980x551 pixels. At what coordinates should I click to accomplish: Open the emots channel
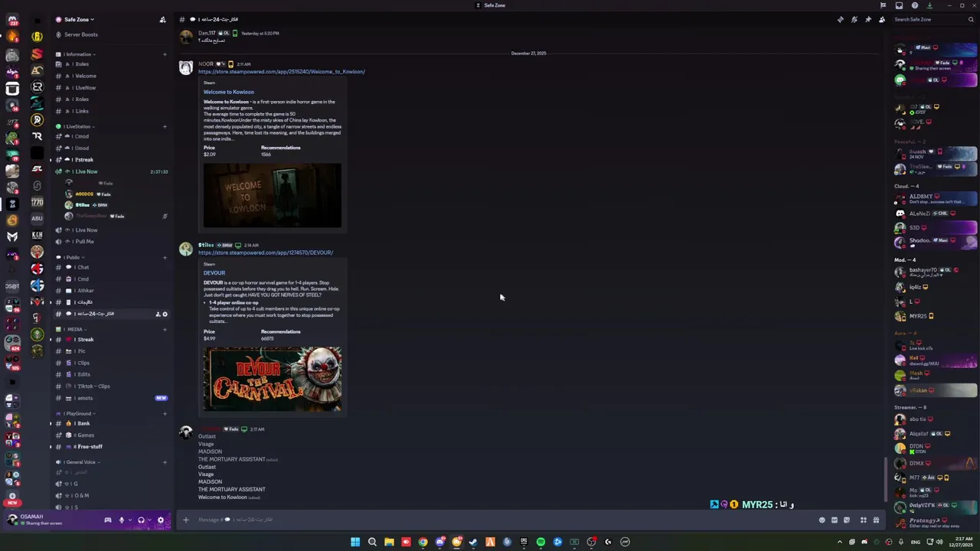pyautogui.click(x=112, y=398)
